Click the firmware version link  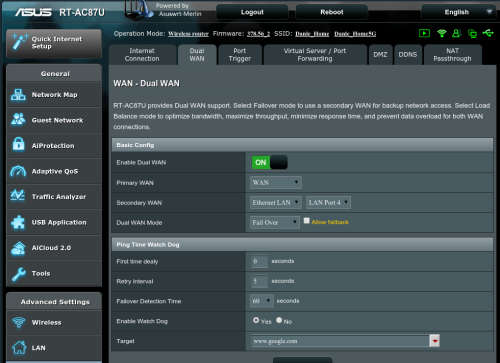point(259,34)
